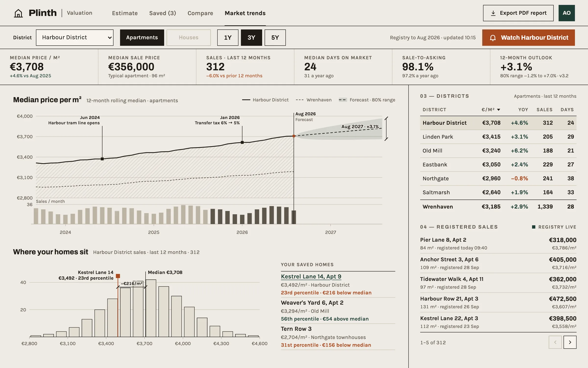The width and height of the screenshot is (588, 368).
Task: Toggle Houses property type
Action: tap(188, 38)
